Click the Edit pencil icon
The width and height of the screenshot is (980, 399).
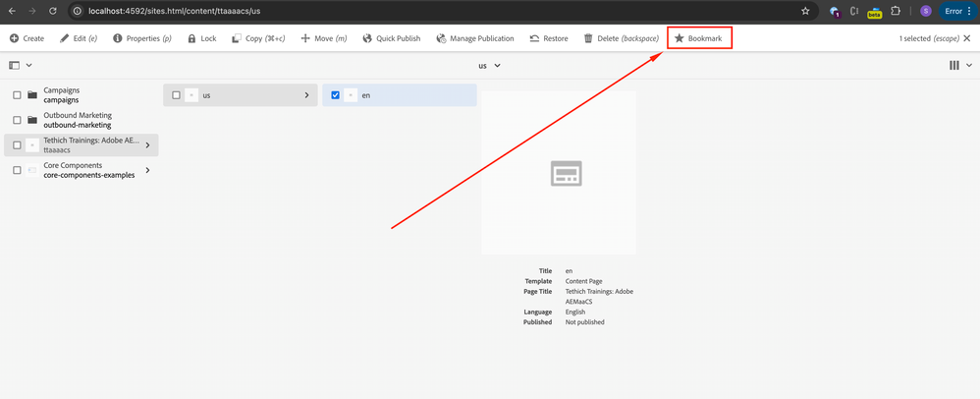click(65, 38)
